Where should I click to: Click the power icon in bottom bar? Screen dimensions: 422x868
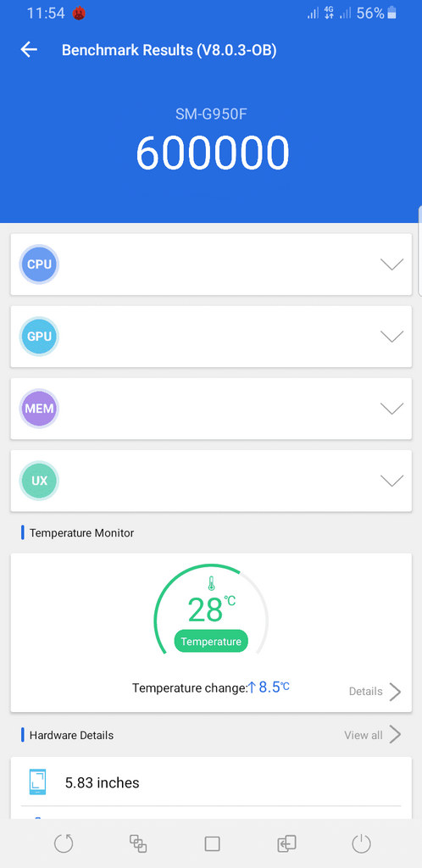tap(361, 843)
